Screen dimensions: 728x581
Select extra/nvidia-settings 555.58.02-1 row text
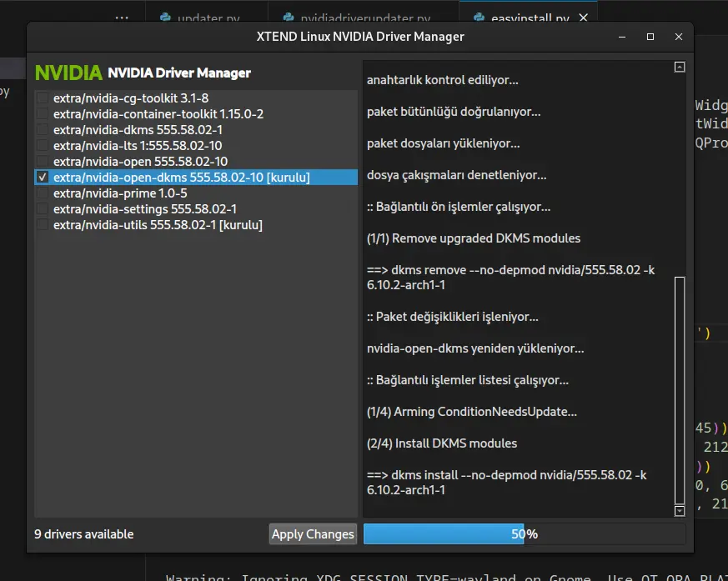click(x=145, y=209)
